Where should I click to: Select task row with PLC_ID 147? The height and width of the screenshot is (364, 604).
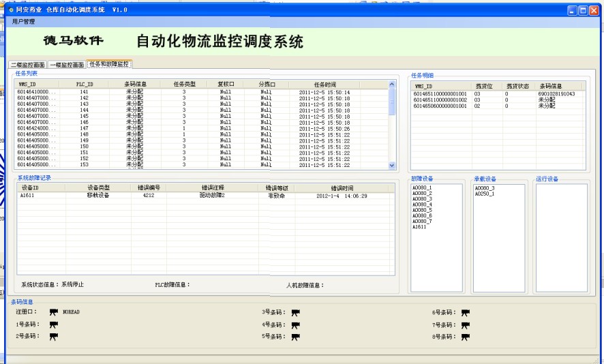click(x=85, y=128)
